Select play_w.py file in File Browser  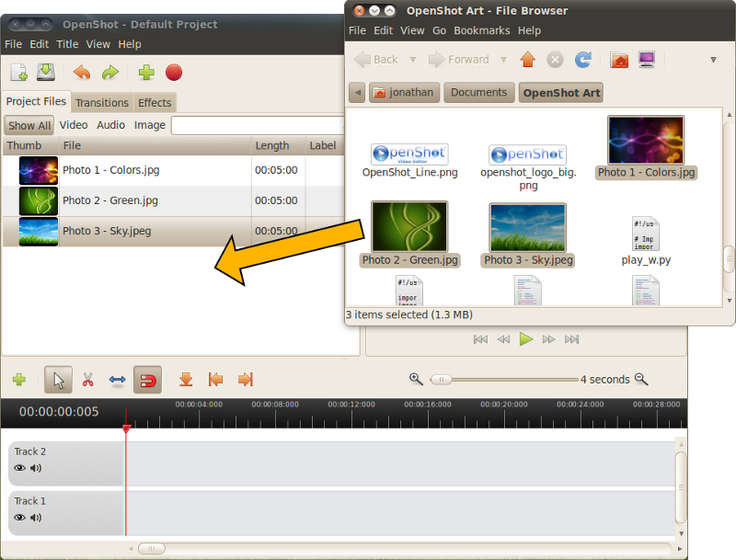646,242
